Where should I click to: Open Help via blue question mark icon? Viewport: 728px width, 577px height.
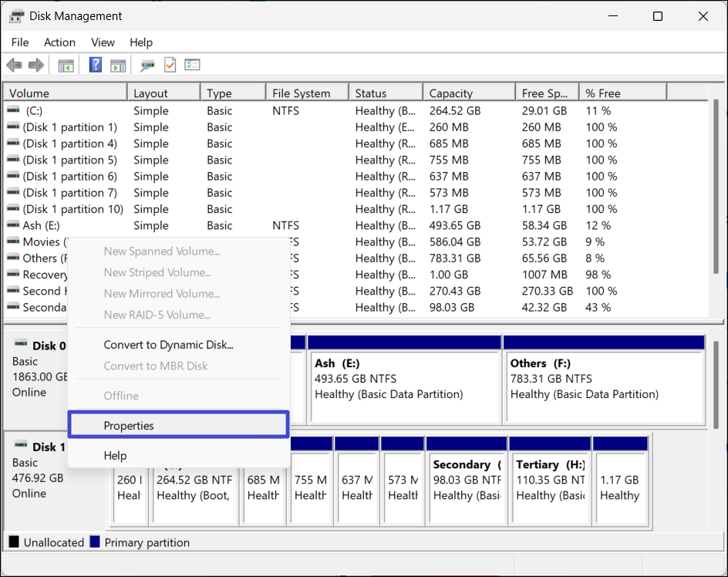click(96, 66)
